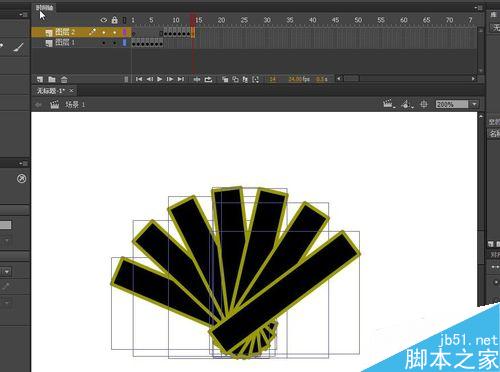This screenshot has width=500, height=372.
Task: Go to last frame button
Action: pyautogui.click(x=181, y=79)
